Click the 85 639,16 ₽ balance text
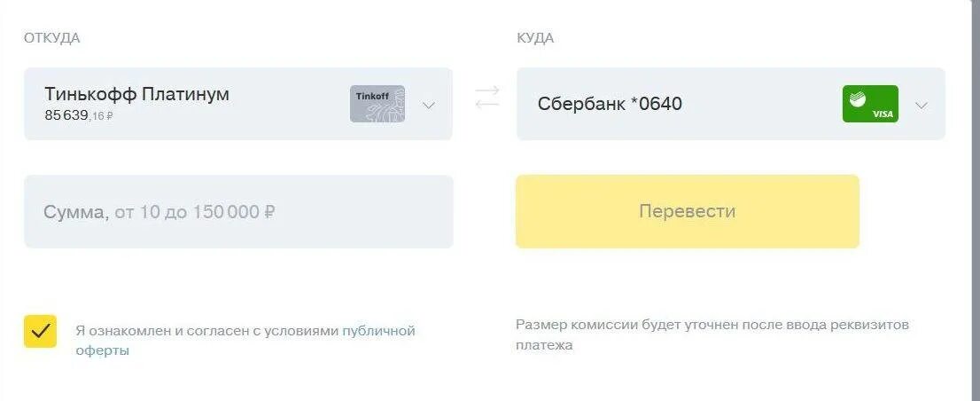 (x=79, y=115)
